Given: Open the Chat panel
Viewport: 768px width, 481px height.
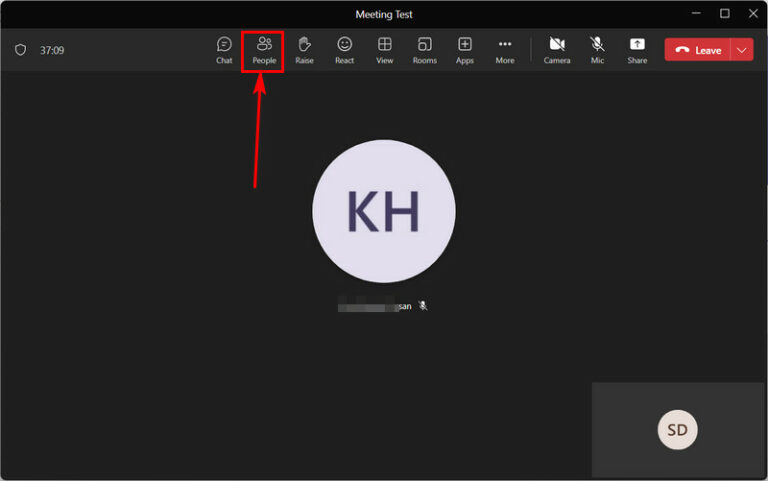Looking at the screenshot, I should tap(224, 50).
